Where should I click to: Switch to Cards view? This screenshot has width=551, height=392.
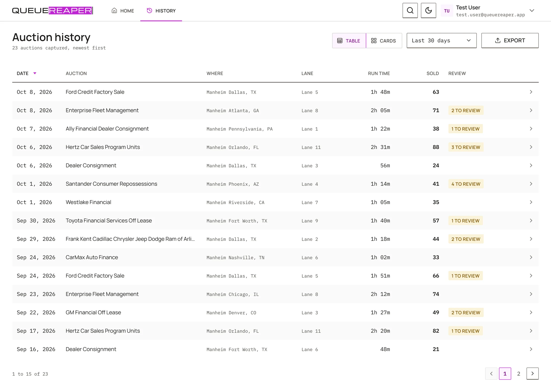point(384,41)
